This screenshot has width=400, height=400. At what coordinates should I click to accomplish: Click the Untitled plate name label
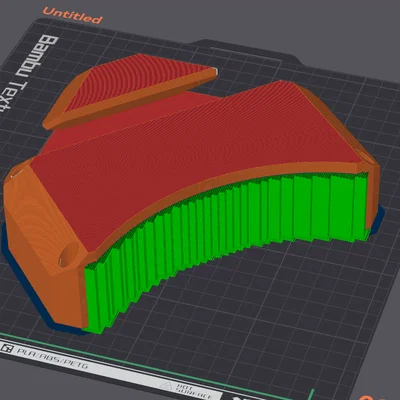pos(72,15)
